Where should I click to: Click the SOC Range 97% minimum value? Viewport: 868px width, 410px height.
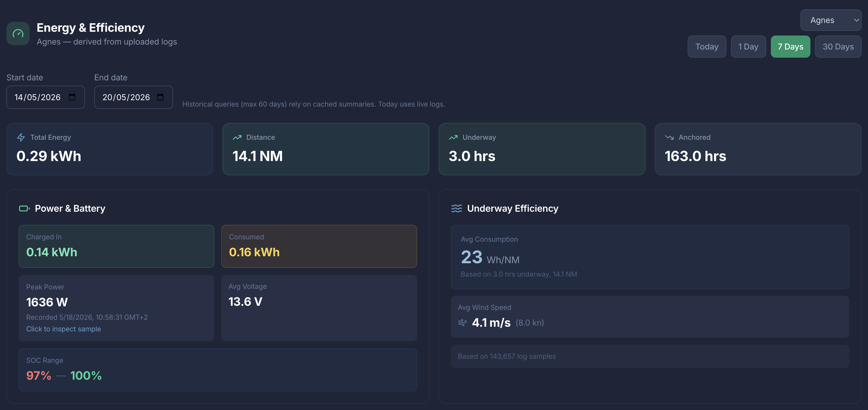pyautogui.click(x=38, y=376)
